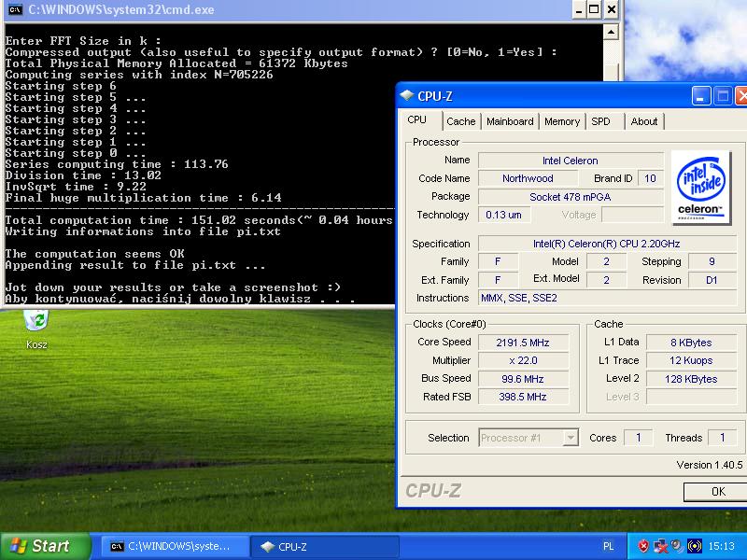This screenshot has height=560, width=747.
Task: Click 'Version 1.40.5' text in CPU-Z
Action: click(710, 465)
